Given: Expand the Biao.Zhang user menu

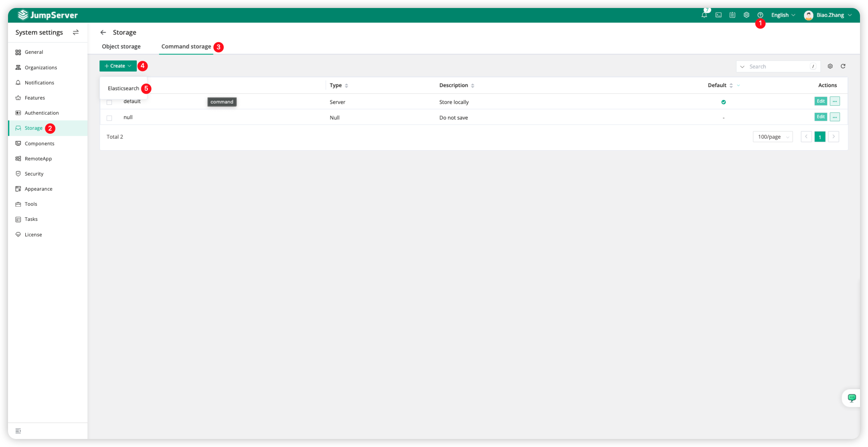Looking at the screenshot, I should tap(835, 15).
